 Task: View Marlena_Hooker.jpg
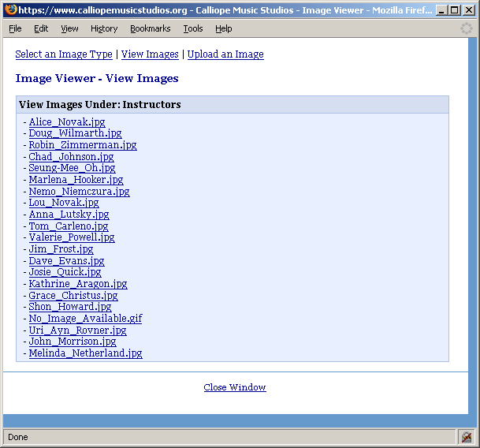point(76,180)
